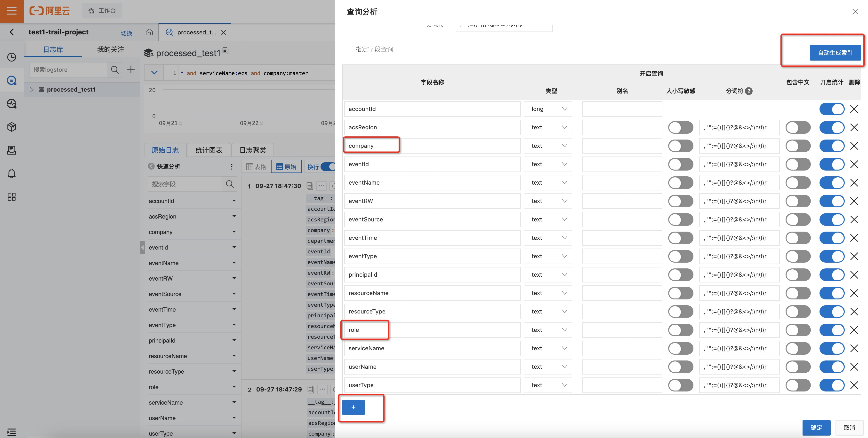Click the bell alert icon in sidebar
Viewport: 868px width, 438px height.
point(11,173)
